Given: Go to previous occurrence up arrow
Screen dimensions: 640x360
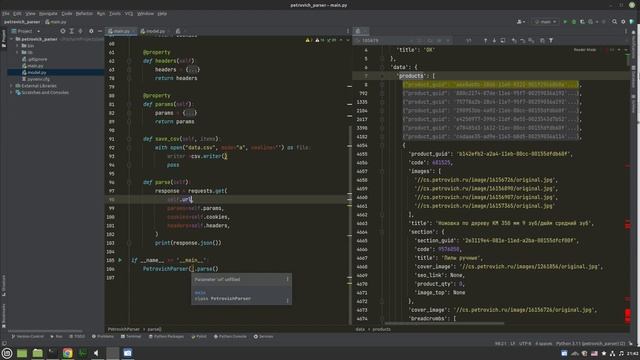Looking at the screenshot, I should coord(485,40).
